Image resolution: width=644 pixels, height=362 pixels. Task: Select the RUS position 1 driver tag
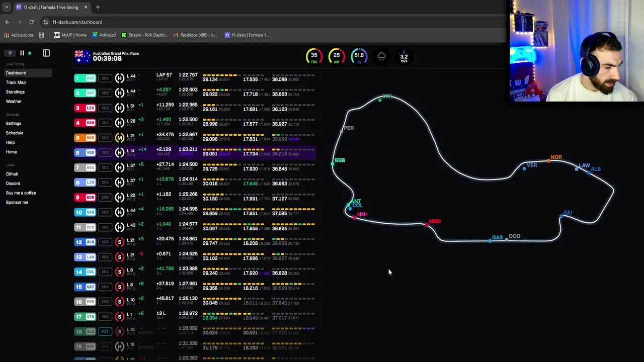[85, 78]
